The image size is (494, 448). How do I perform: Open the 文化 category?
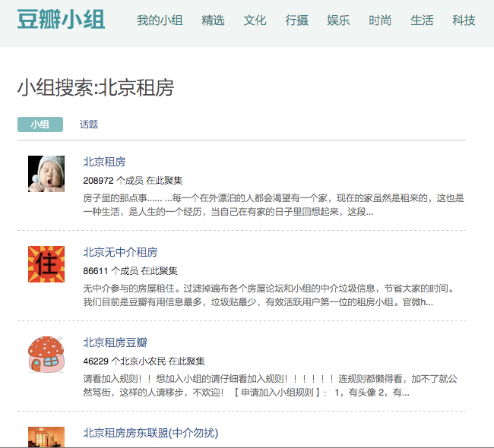click(x=255, y=21)
